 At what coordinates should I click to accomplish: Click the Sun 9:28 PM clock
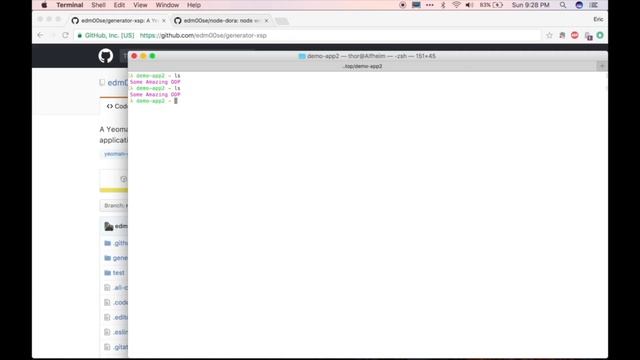pyautogui.click(x=531, y=5)
